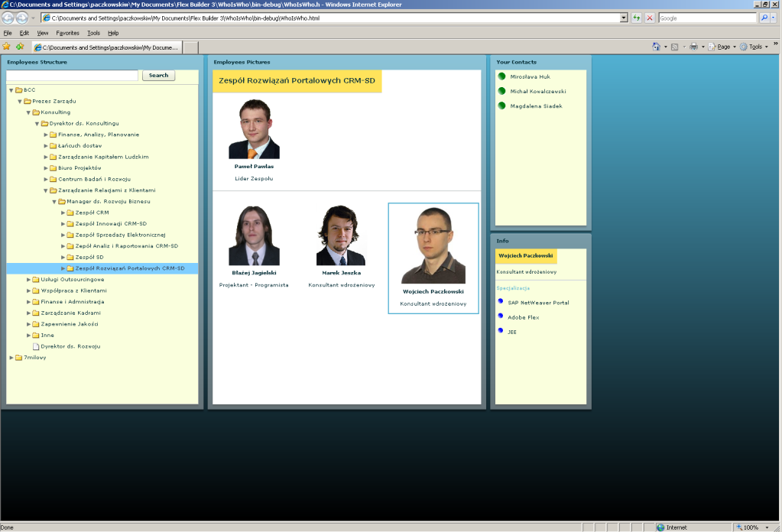Click the browser Home icon
This screenshot has height=532, width=782.
click(656, 47)
